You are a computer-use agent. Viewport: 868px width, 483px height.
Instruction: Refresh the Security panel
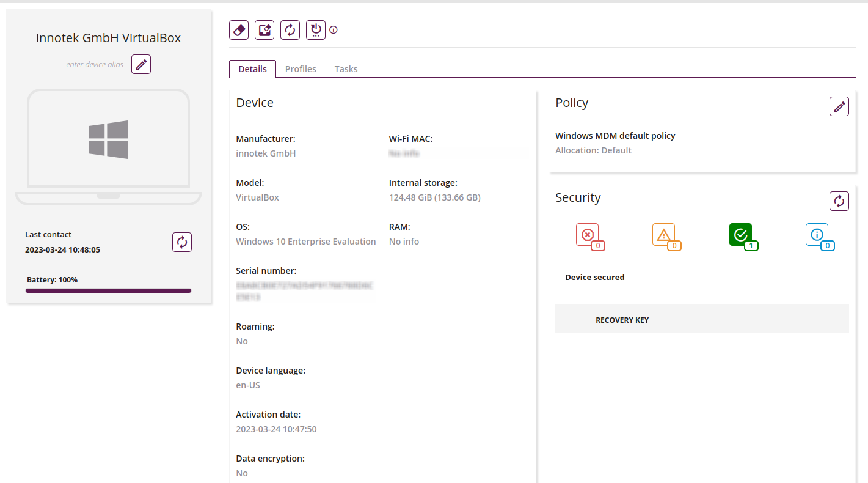pyautogui.click(x=839, y=201)
